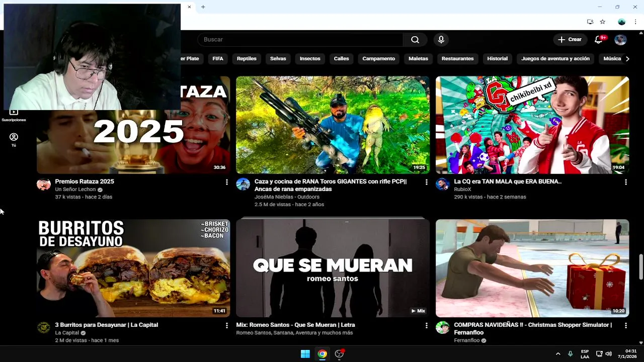Screen dimensions: 644x362
Task: Open COMPRAS NAVIDEÑAS Christmas Shopper Simulator title
Action: (x=533, y=329)
